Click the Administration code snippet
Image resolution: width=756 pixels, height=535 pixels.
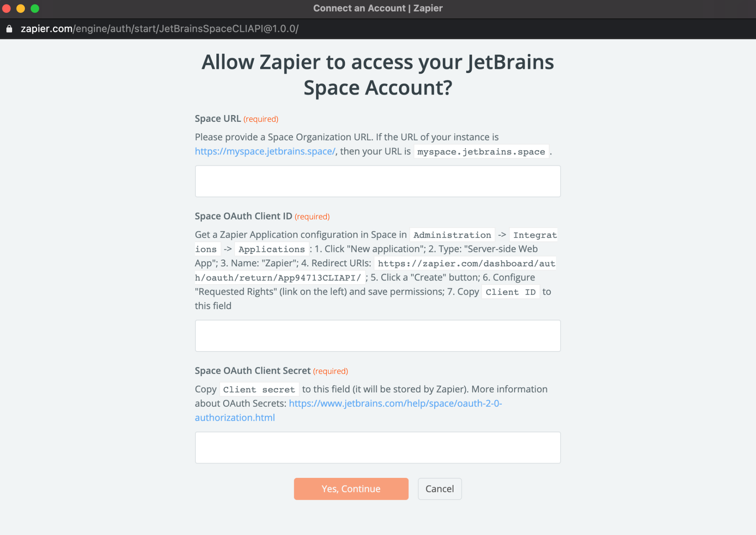pos(452,235)
